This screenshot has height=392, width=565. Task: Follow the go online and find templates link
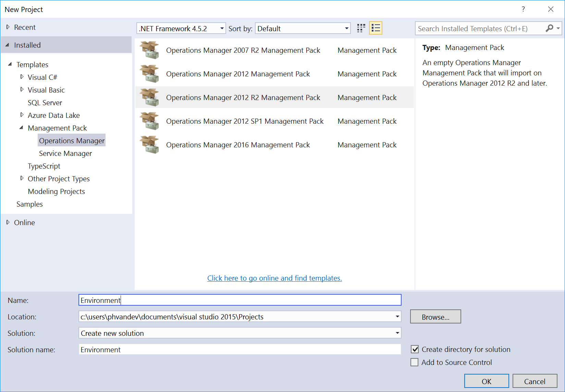click(x=274, y=278)
